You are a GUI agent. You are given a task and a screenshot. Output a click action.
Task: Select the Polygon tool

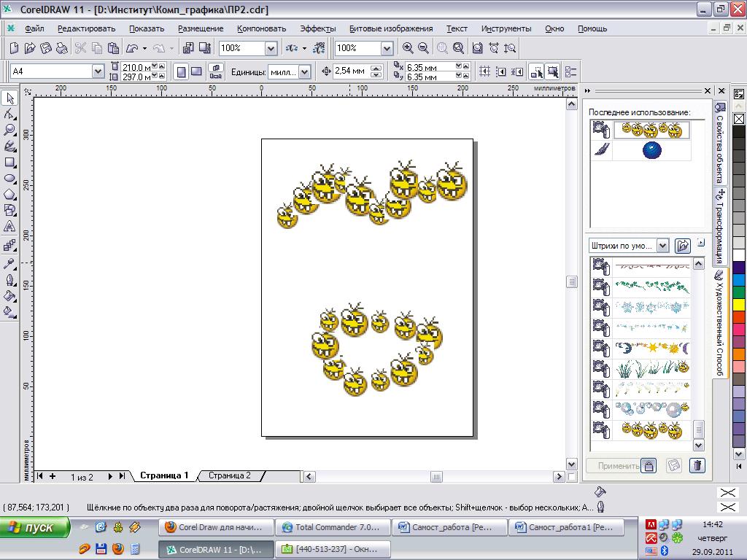click(x=9, y=194)
